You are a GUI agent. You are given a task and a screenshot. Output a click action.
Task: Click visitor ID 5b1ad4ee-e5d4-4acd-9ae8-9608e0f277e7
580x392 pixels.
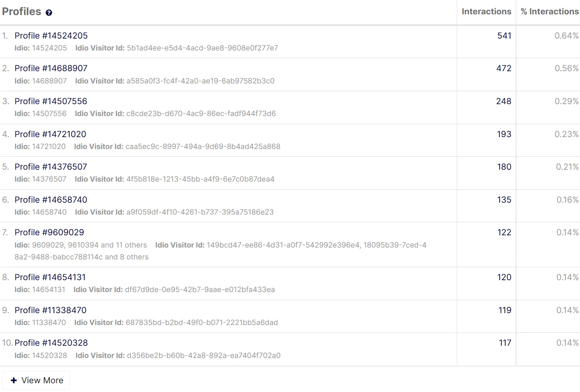click(x=202, y=48)
